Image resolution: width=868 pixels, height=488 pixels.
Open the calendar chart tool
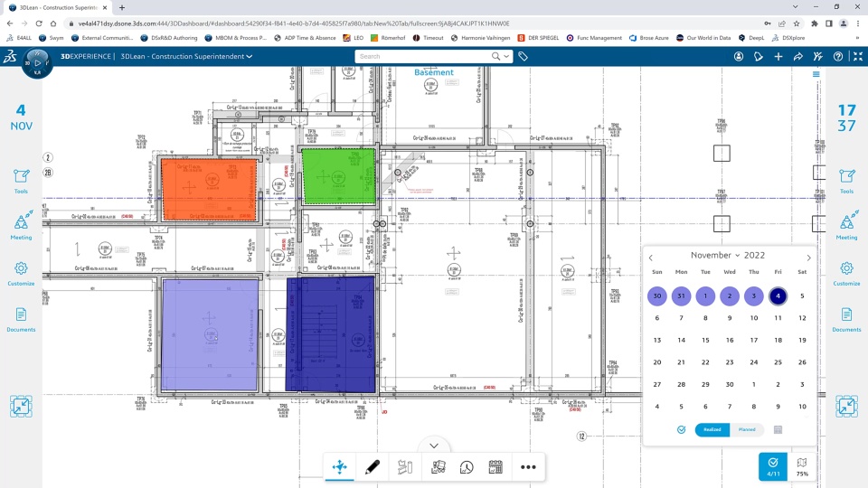tap(495, 467)
